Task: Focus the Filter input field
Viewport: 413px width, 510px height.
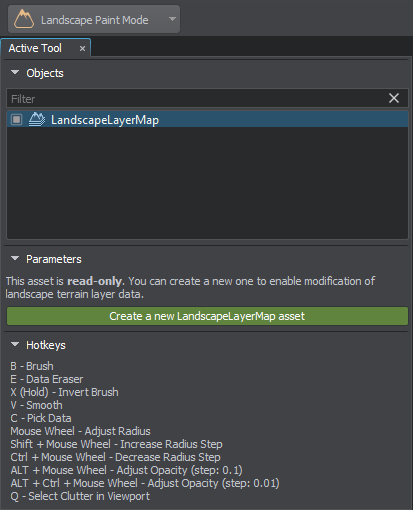Action: pyautogui.click(x=197, y=98)
